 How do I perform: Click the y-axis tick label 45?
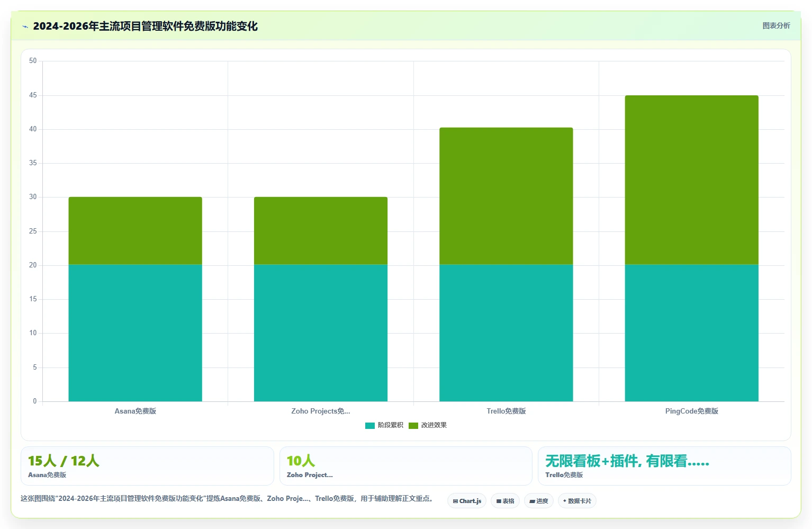[x=33, y=95]
